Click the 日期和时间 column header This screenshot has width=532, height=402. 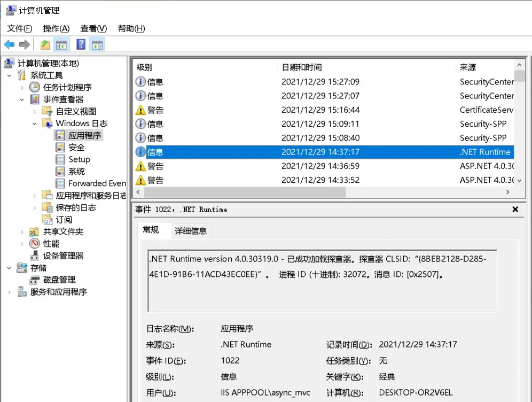click(x=302, y=67)
